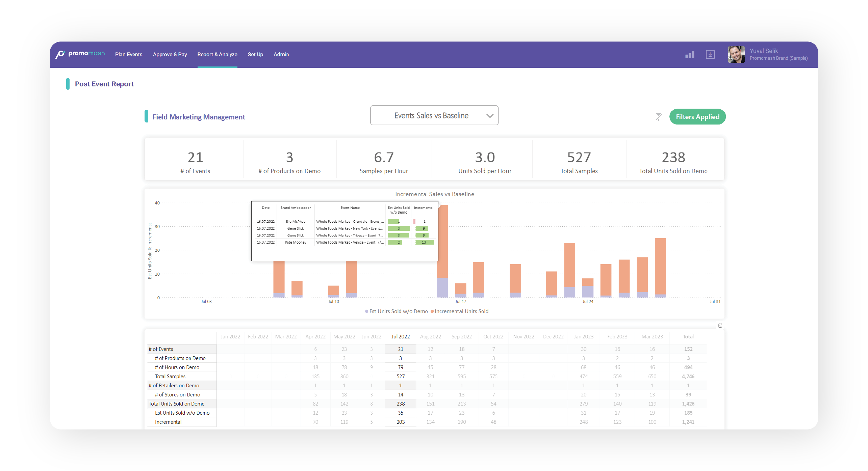Select the Incremental table row label
Image resolution: width=868 pixels, height=471 pixels.
click(168, 422)
